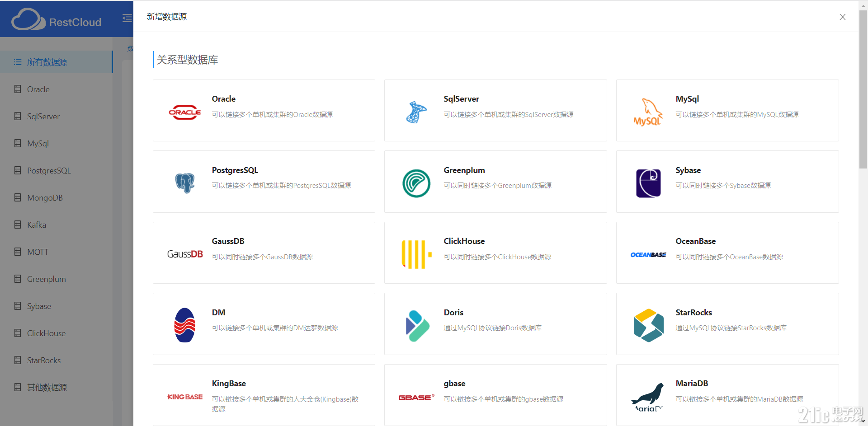Open PostgresSQL sidebar menu item
Image resolution: width=868 pixels, height=426 pixels.
tap(56, 170)
